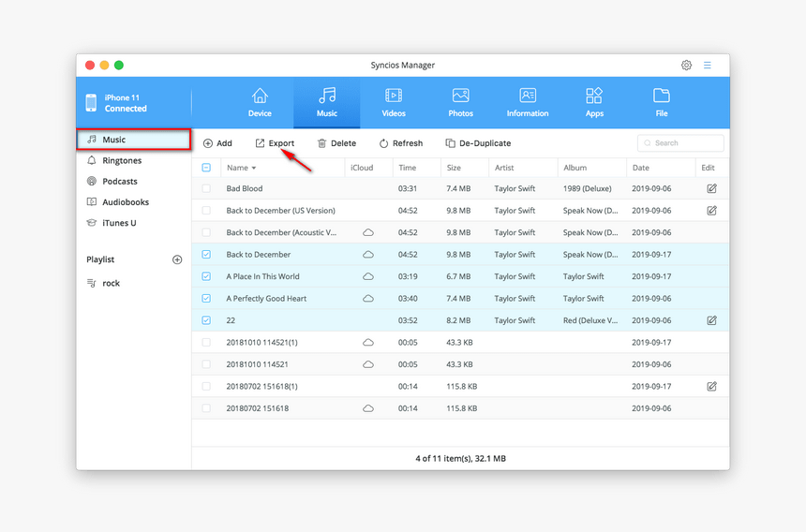
Task: Click Export in the toolbar
Action: [x=275, y=143]
